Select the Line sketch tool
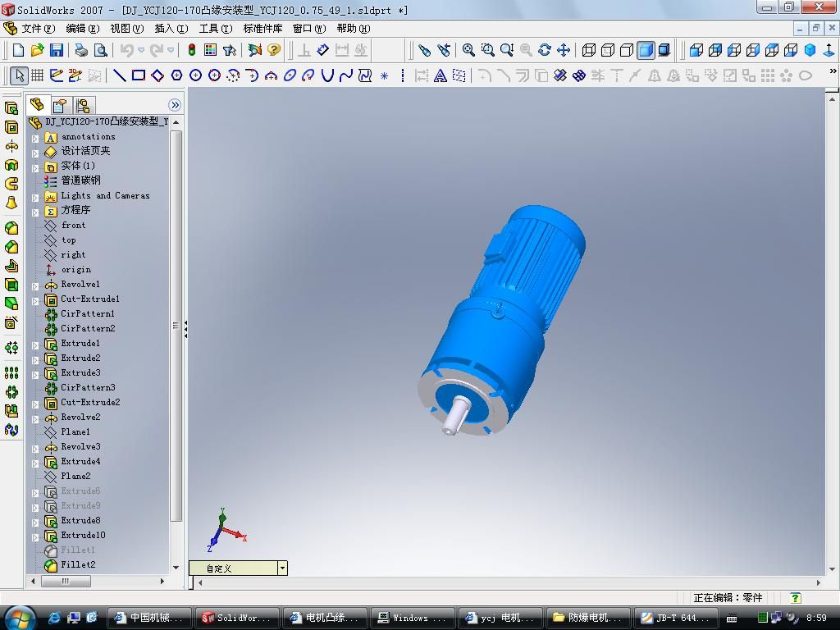The height and width of the screenshot is (630, 840). (x=119, y=75)
